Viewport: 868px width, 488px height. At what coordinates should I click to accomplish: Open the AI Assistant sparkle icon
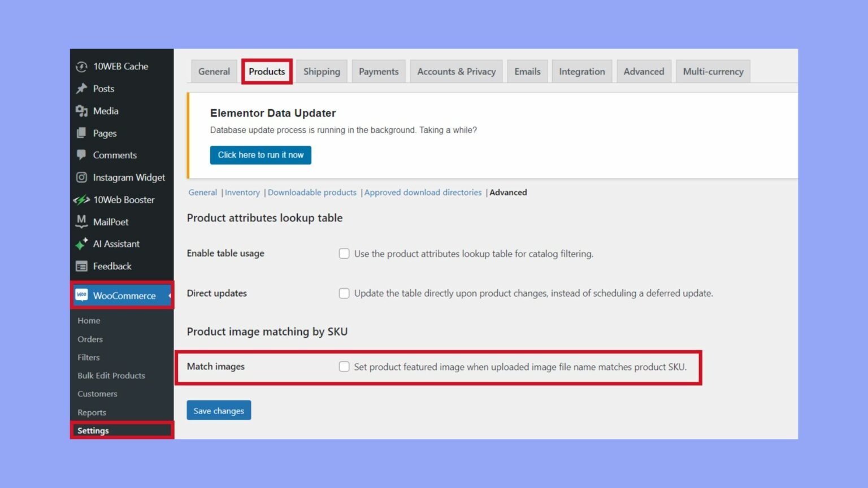click(x=81, y=243)
